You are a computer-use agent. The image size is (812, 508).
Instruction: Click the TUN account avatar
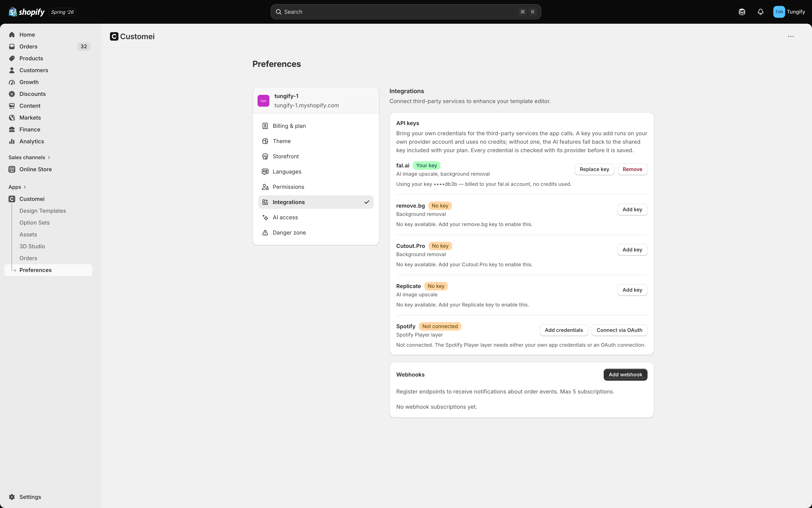779,12
